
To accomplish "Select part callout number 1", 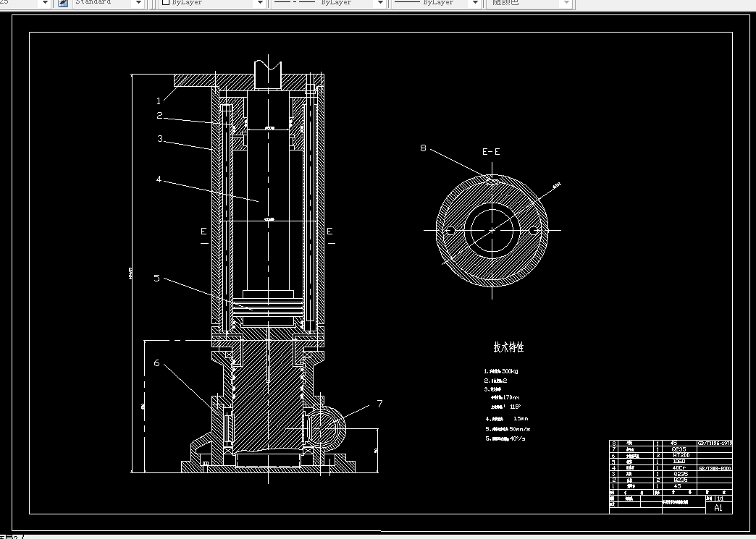I will click(x=158, y=101).
